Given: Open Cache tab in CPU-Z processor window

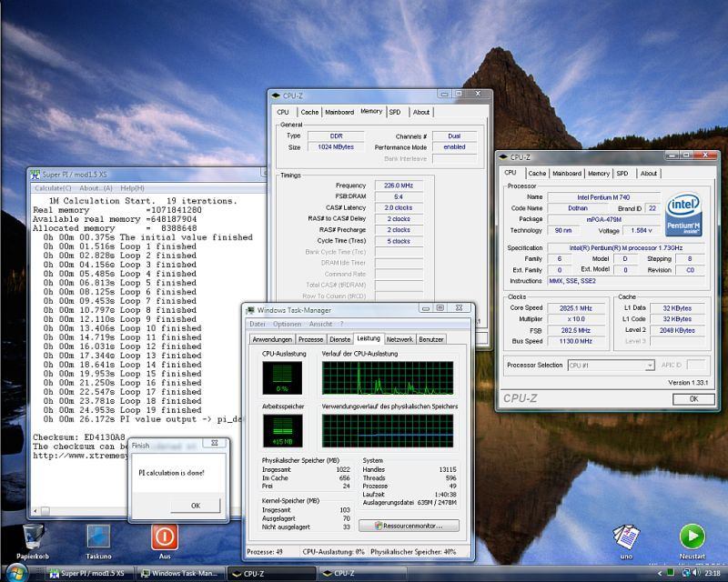Looking at the screenshot, I should pos(537,173).
